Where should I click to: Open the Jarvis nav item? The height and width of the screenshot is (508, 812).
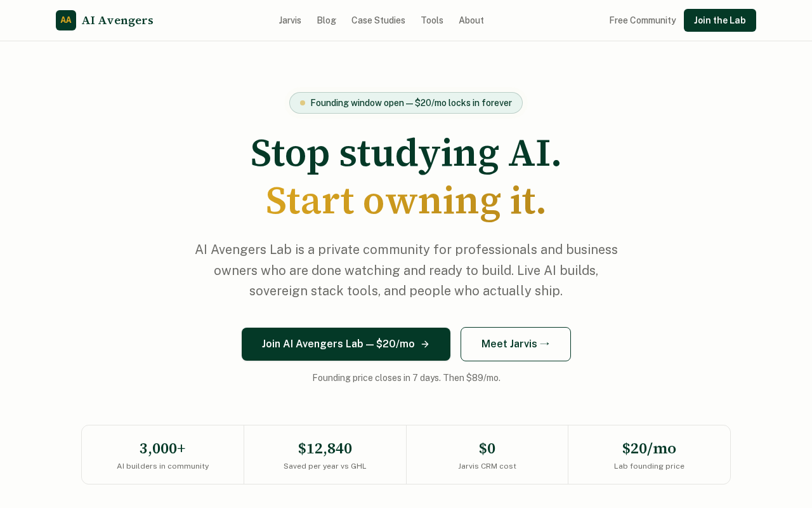click(290, 20)
